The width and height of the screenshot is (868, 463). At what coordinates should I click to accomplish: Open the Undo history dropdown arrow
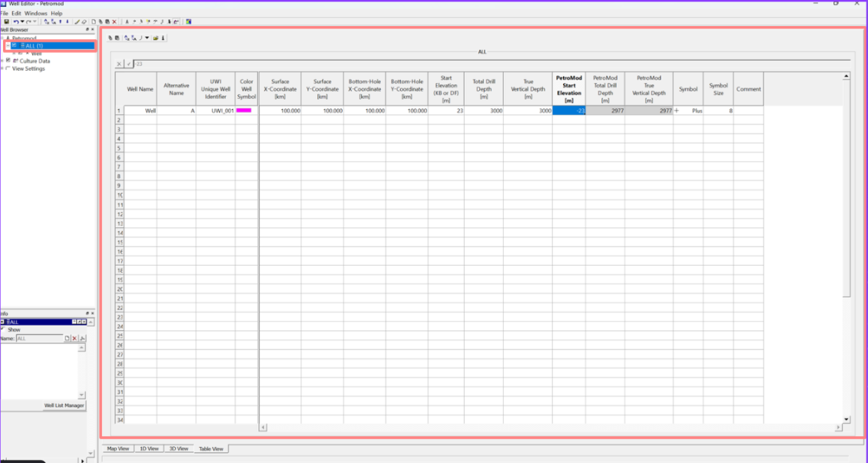click(x=22, y=21)
